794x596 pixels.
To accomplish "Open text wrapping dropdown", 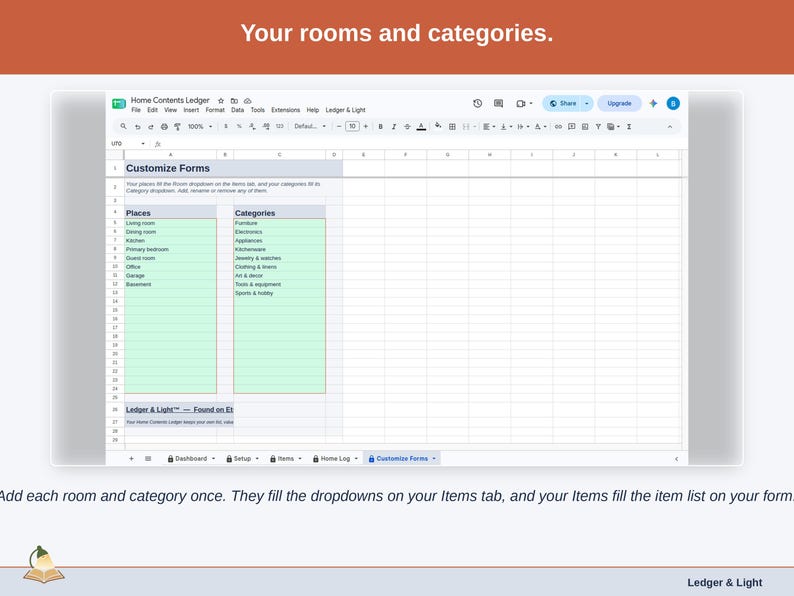I will click(523, 127).
